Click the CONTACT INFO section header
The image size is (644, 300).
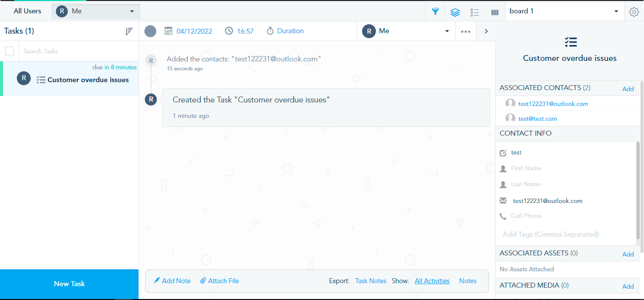pos(567,133)
